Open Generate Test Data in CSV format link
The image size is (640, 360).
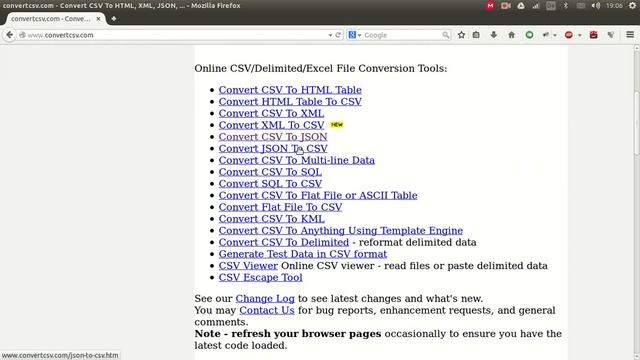[302, 254]
